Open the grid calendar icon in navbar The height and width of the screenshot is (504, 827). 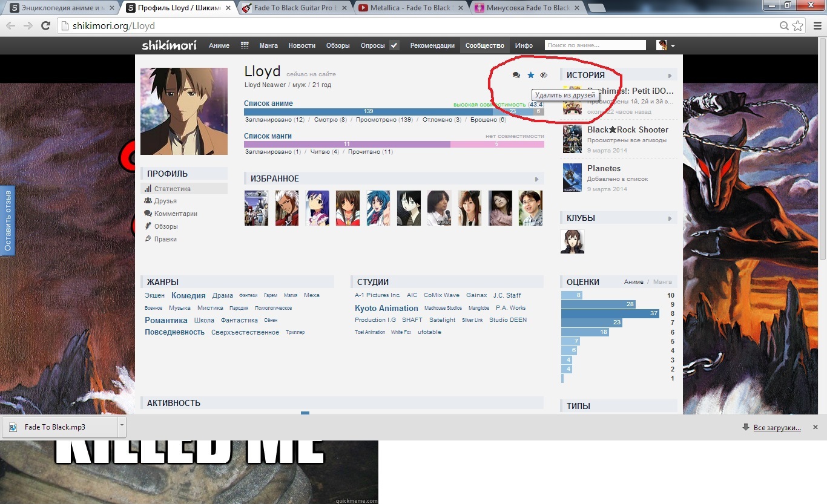[x=245, y=45]
